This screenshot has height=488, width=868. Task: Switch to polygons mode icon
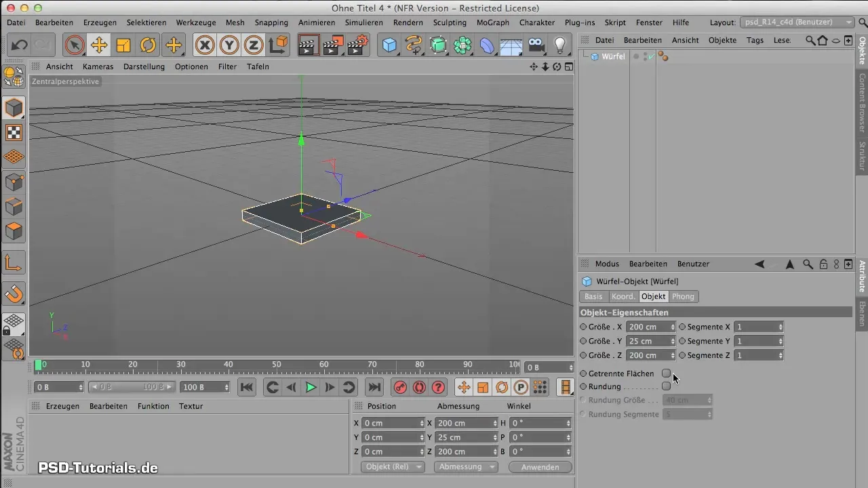coord(14,231)
